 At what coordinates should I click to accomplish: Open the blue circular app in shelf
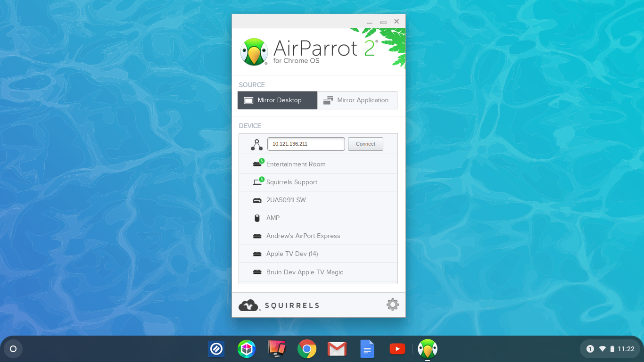[x=216, y=349]
